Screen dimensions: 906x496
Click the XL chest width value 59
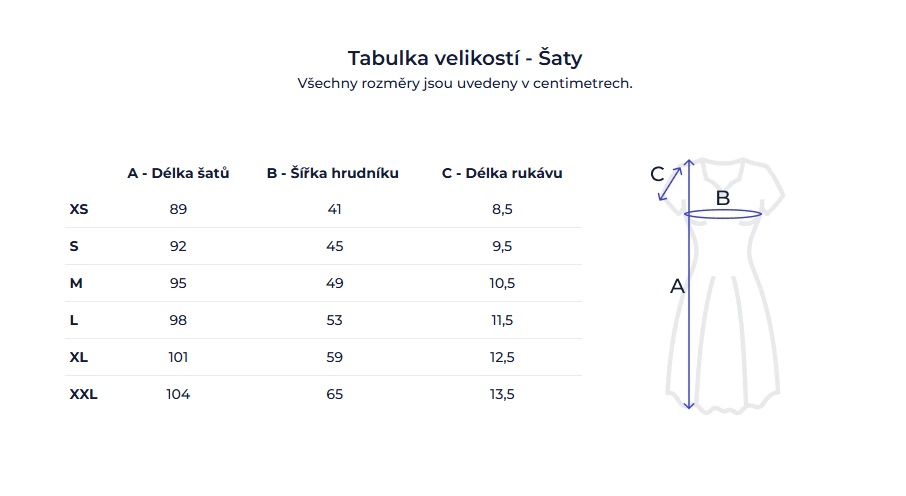coord(334,357)
